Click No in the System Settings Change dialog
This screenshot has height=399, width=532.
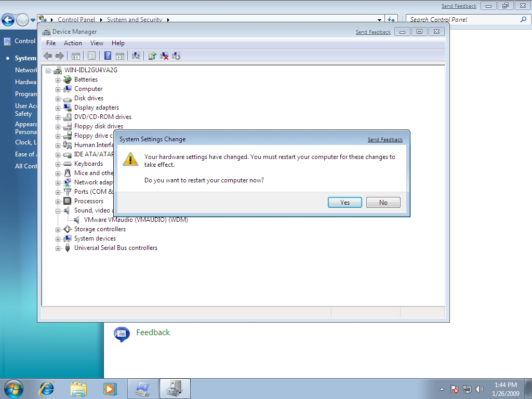(x=383, y=202)
